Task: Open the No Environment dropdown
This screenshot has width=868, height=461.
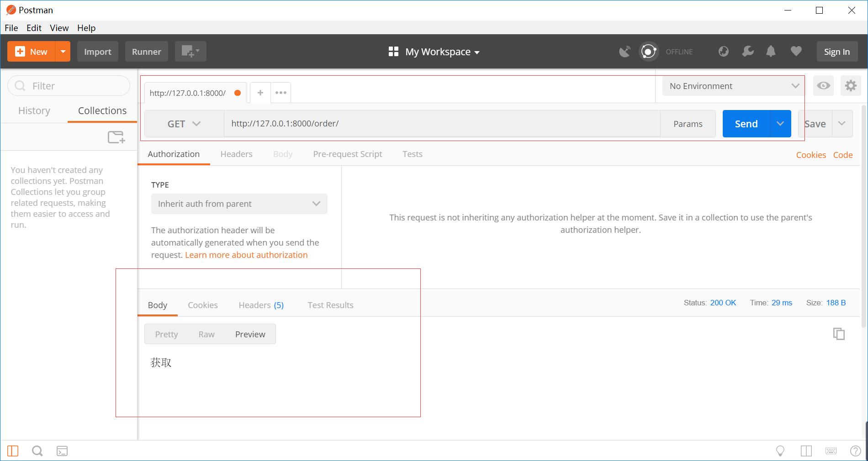Action: click(x=733, y=86)
